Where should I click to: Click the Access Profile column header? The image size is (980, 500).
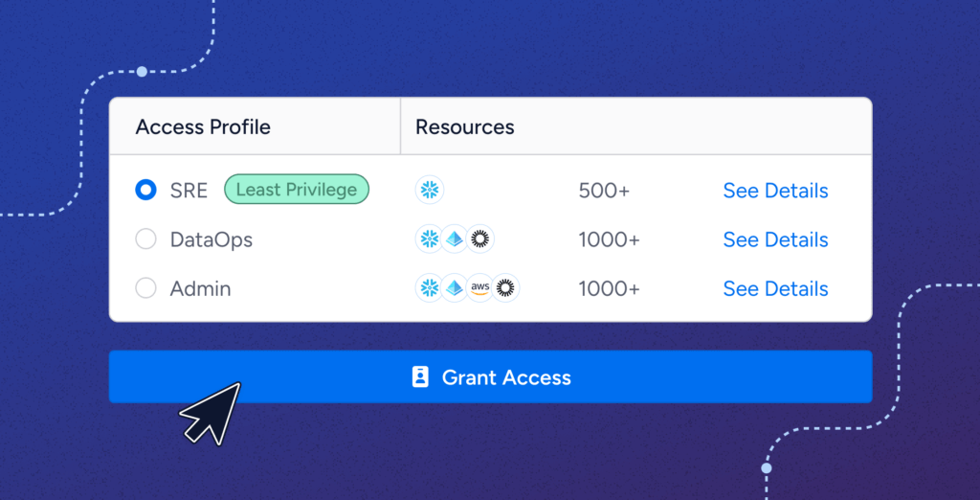click(x=203, y=127)
